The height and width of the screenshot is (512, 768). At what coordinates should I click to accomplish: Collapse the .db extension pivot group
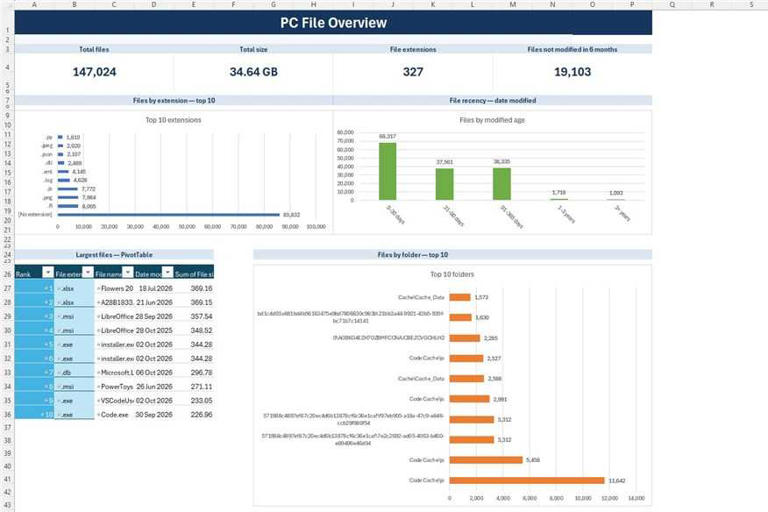tap(59, 373)
